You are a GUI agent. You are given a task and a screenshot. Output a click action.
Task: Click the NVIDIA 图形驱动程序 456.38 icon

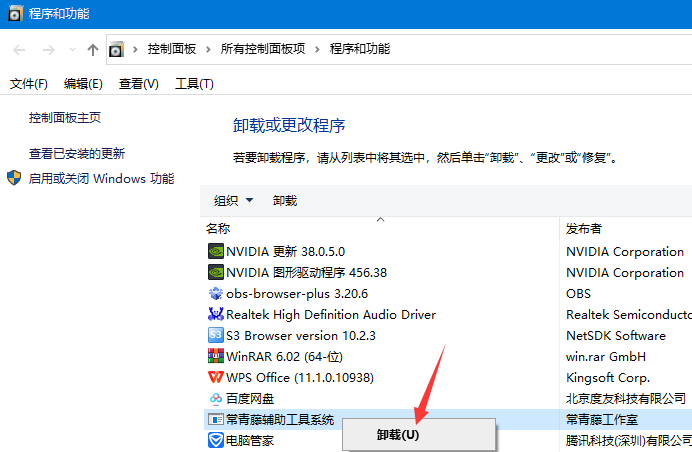coord(216,272)
